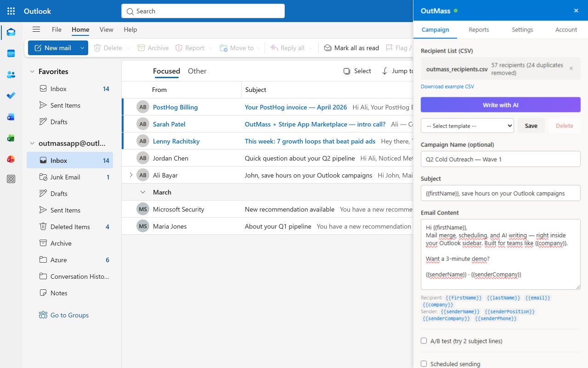The width and height of the screenshot is (588, 368).
Task: Click the Select messages button
Action: tap(357, 71)
